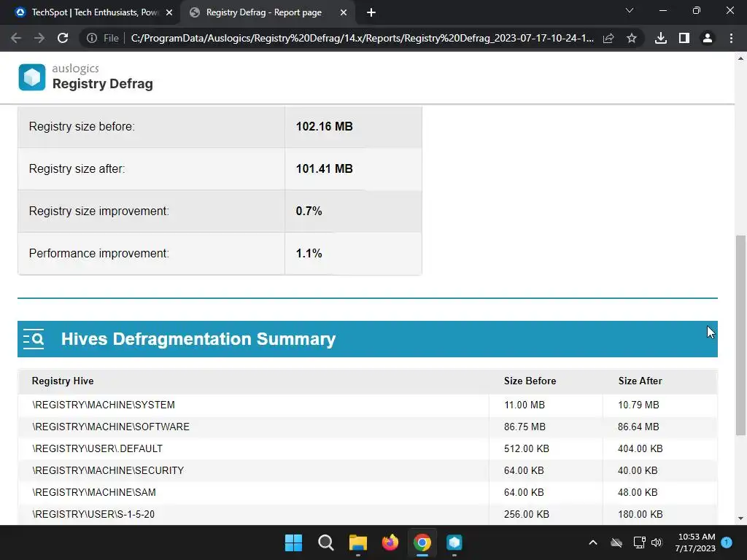Click the page vertical scrollbar thumb
Screen dimensions: 747x560
point(740,335)
